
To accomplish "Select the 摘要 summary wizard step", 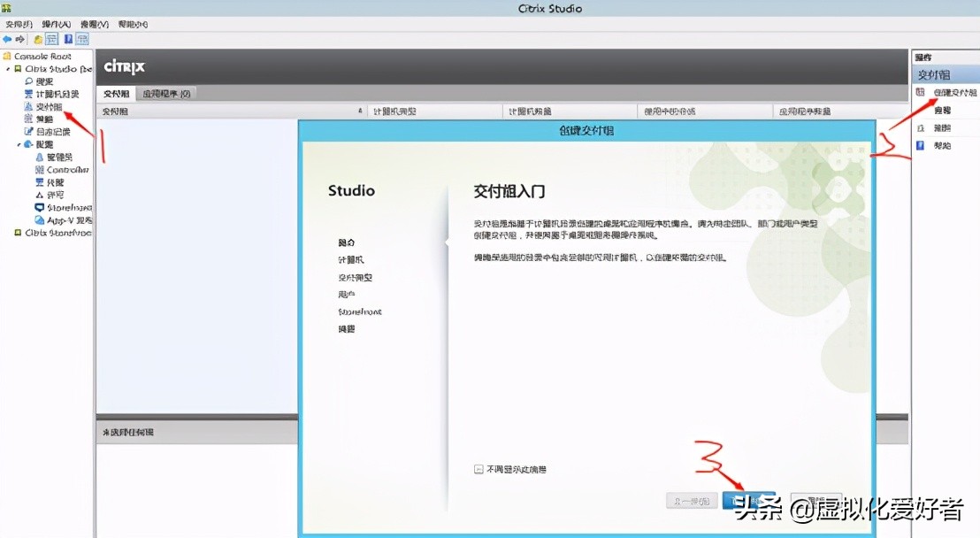I will point(346,329).
